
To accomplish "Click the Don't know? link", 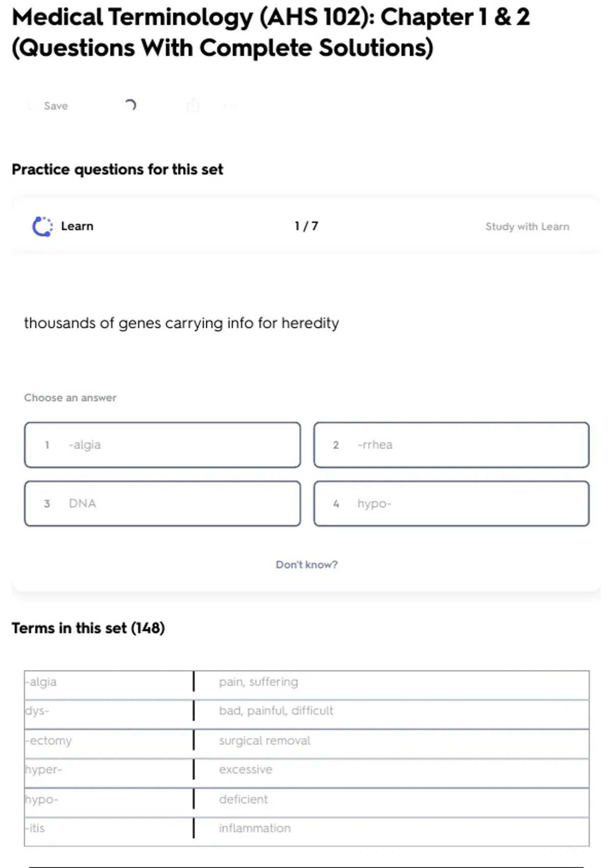I will pos(306,565).
